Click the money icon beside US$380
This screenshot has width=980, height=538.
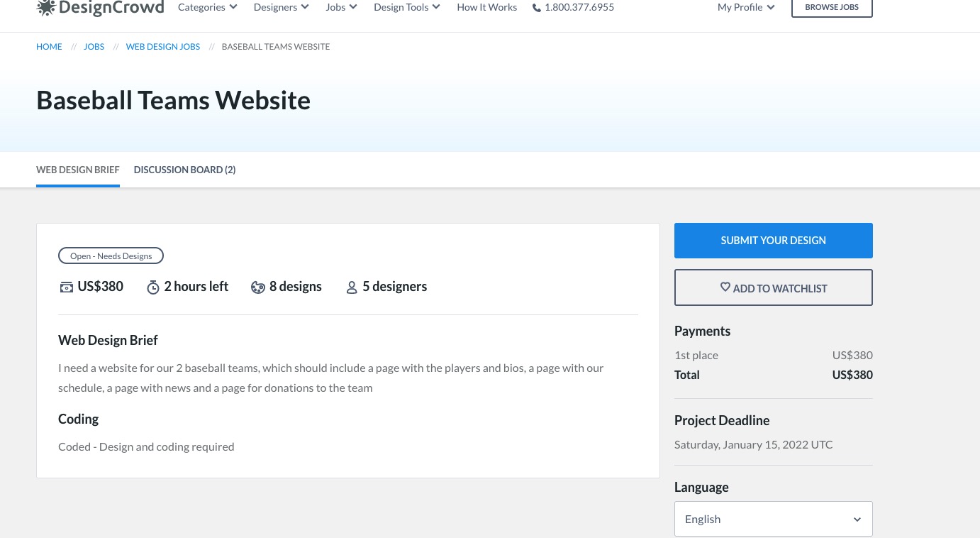[66, 287]
